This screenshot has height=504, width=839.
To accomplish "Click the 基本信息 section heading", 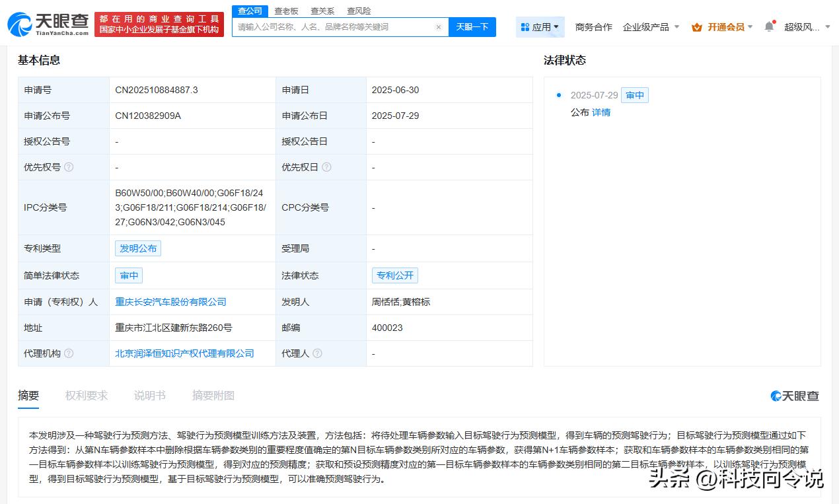I will pos(39,60).
